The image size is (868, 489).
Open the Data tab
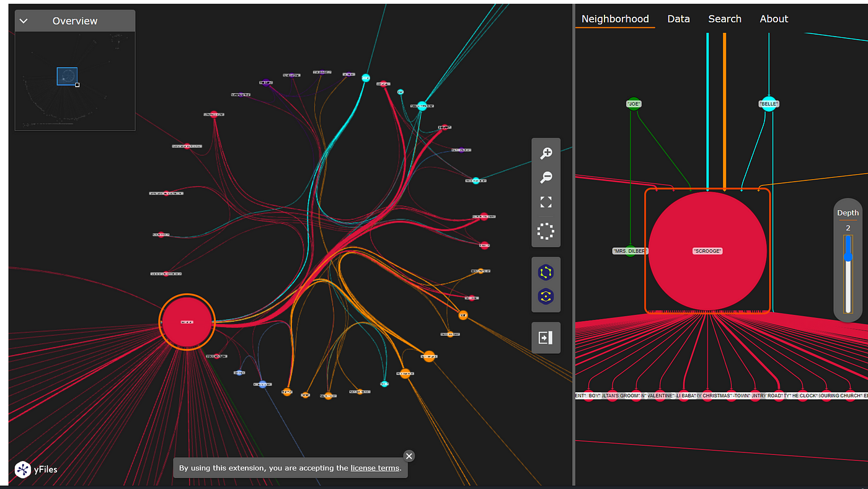[x=678, y=19]
